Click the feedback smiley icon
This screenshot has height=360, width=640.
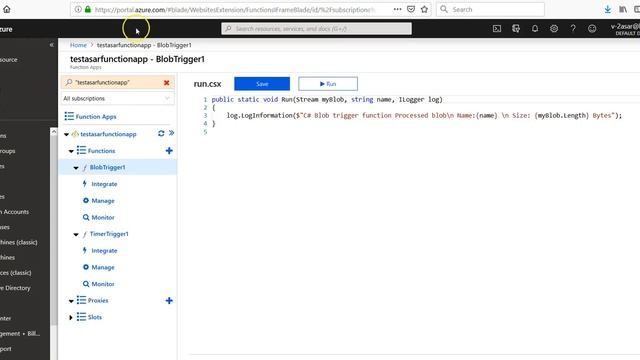592,29
